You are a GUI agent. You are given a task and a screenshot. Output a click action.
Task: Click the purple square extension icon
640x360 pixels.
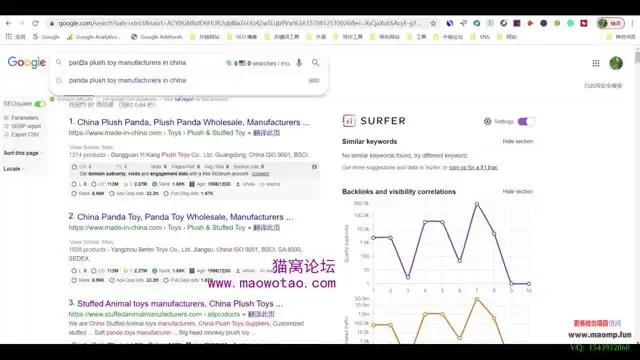pyautogui.click(x=517, y=23)
